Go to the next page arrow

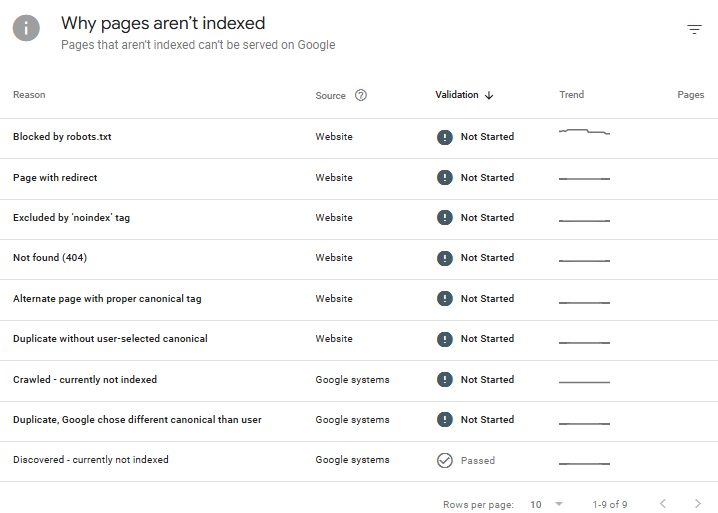coord(697,504)
